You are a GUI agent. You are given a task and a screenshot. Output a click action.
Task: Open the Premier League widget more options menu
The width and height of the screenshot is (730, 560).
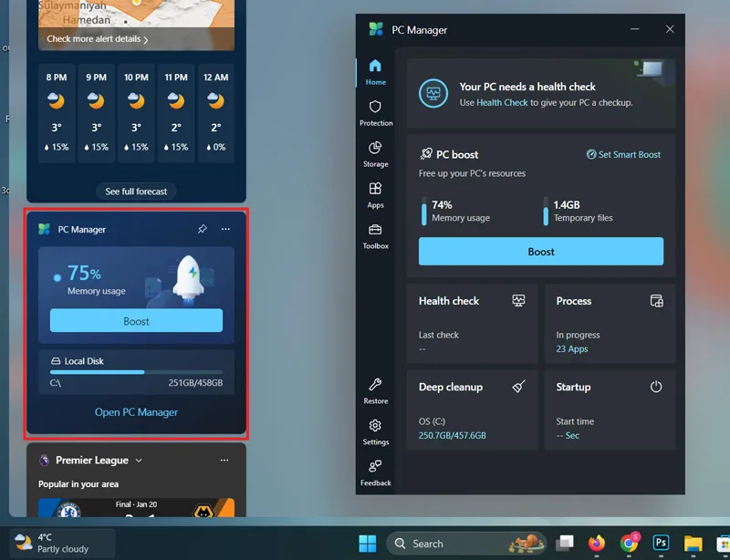224,461
